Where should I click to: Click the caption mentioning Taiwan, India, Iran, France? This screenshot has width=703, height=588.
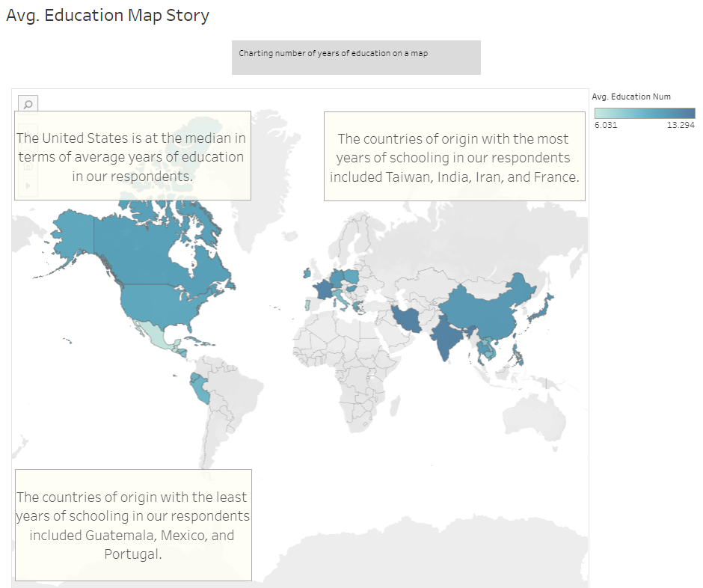(x=454, y=155)
